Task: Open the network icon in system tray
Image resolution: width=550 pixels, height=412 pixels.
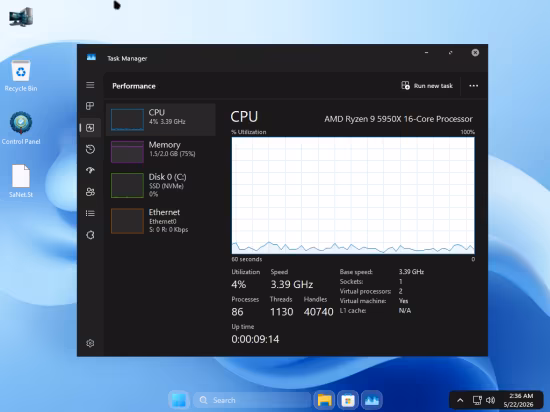Action: (x=477, y=400)
